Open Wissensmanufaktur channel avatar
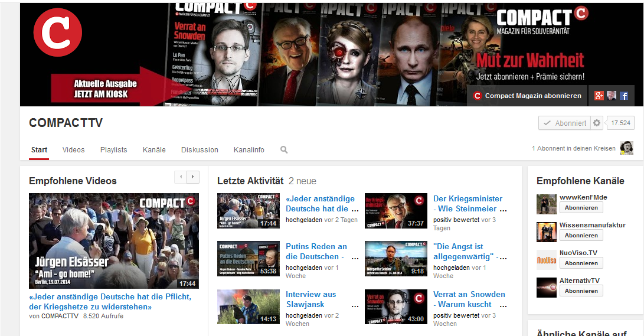 [546, 232]
